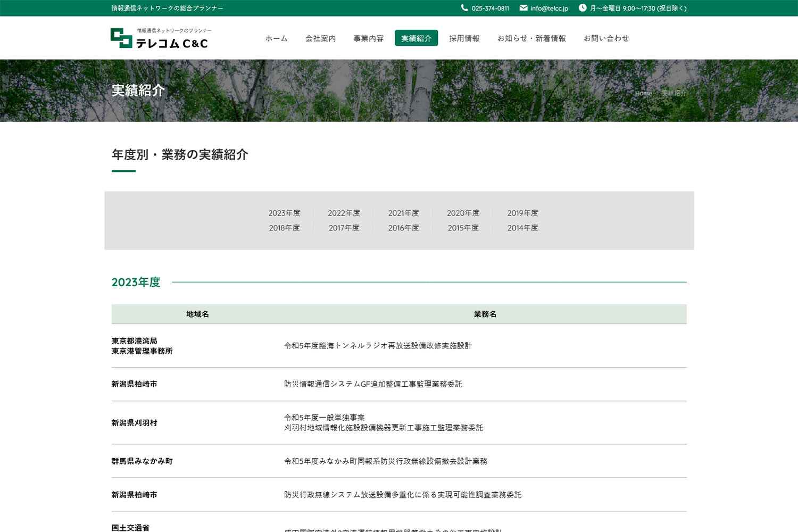Go to 2016年度 results
Viewport: 798px width, 532px height.
pos(403,228)
